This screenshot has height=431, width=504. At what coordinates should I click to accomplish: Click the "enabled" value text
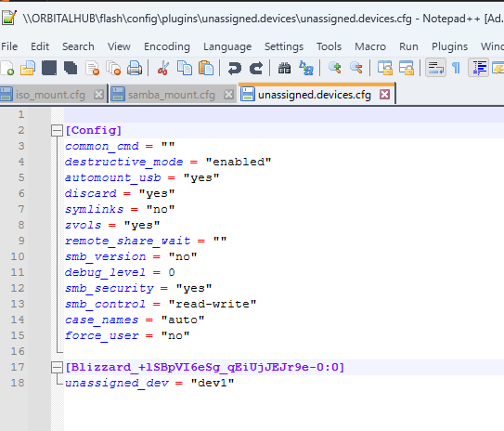click(239, 162)
